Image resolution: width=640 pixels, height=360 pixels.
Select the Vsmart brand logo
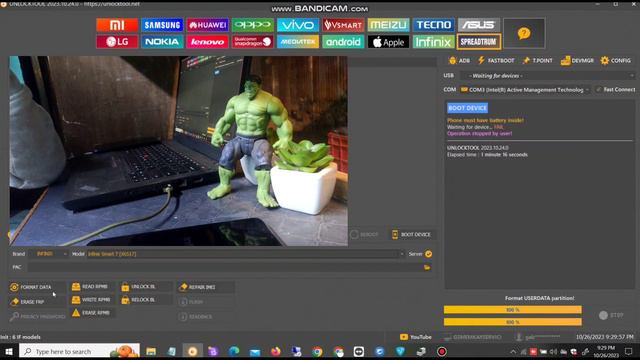[343, 25]
